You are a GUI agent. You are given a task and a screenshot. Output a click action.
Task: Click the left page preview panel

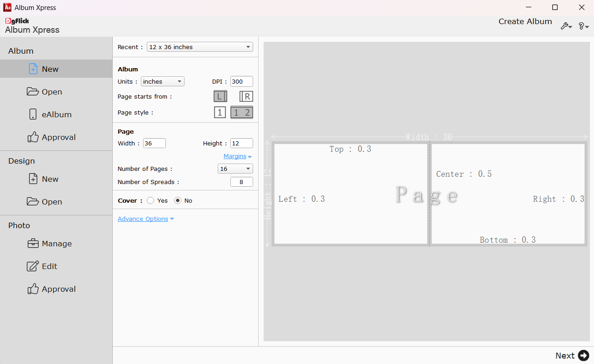351,194
